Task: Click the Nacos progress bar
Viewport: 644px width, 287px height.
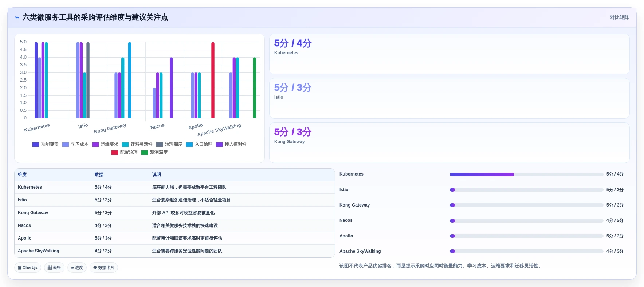Action: pos(526,221)
